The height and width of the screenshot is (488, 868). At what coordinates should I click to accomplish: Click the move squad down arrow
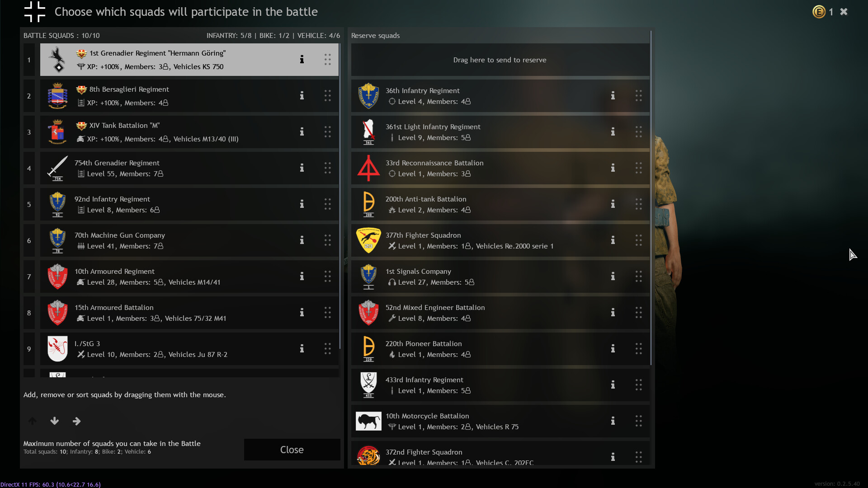pyautogui.click(x=54, y=421)
